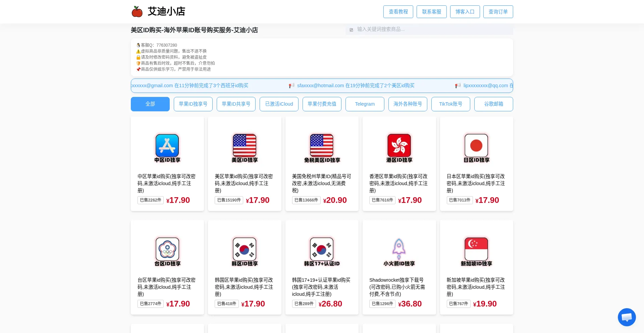The width and height of the screenshot is (644, 333).
Task: Click the ¥19.90 Singapore ID price
Action: coord(485,304)
